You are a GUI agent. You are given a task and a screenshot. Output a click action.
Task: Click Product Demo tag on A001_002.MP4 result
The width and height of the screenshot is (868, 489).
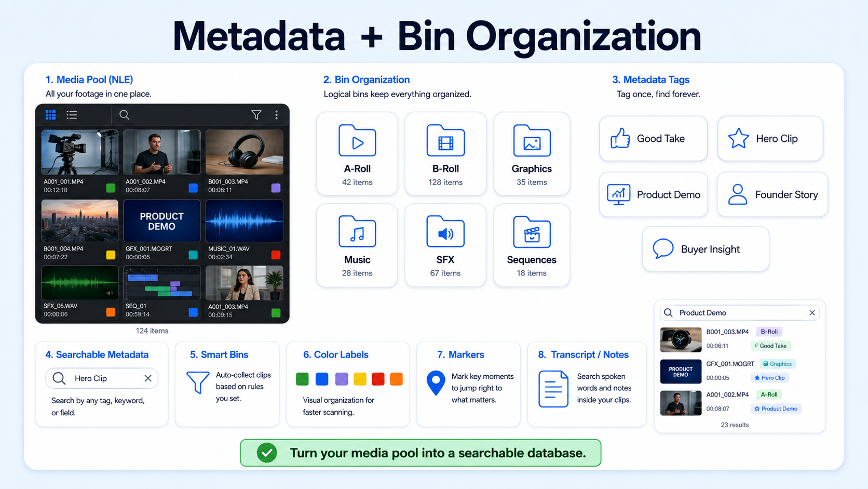(776, 408)
